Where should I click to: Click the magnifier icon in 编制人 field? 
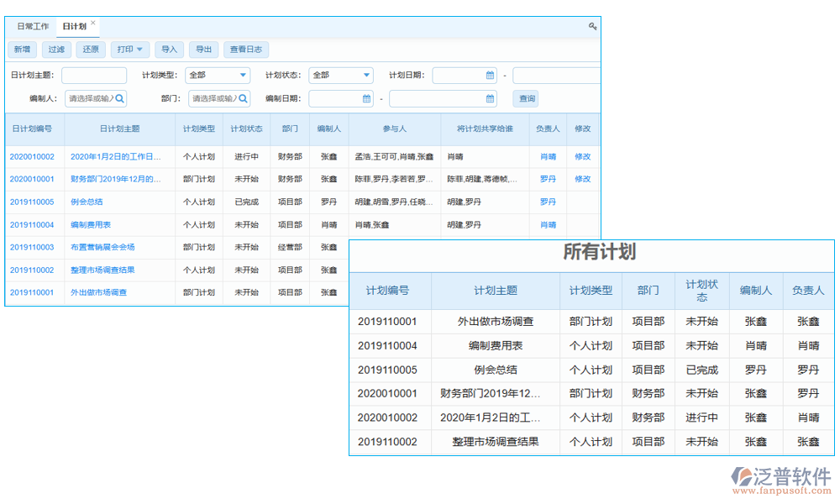pos(121,98)
